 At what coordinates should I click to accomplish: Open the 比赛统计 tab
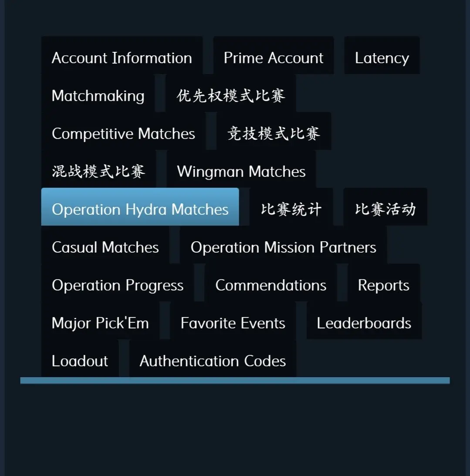click(x=291, y=207)
